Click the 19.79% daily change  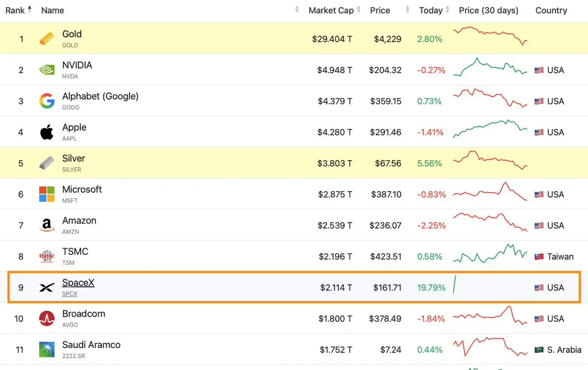coord(431,288)
